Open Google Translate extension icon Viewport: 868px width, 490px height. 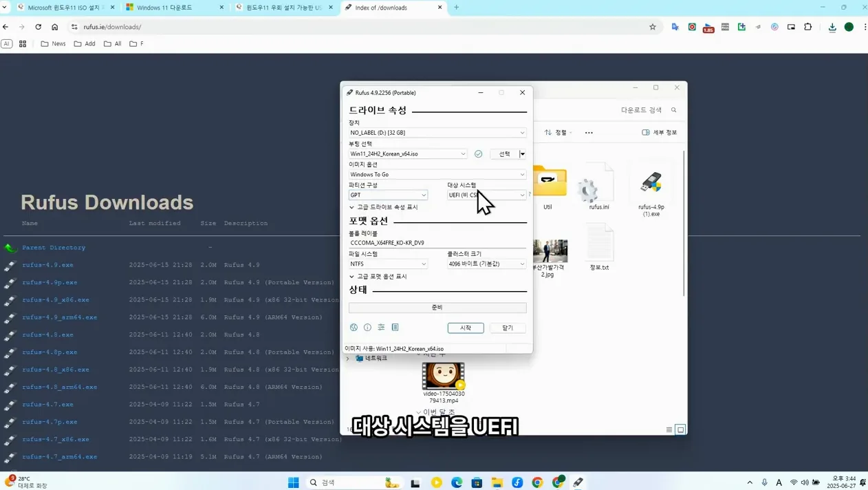pyautogui.click(x=675, y=27)
